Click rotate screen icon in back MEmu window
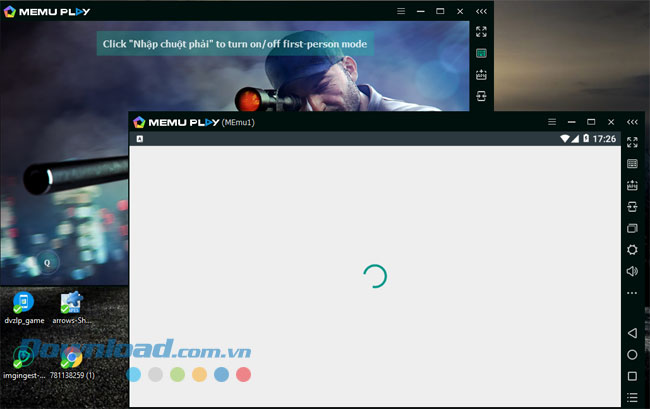 (481, 96)
